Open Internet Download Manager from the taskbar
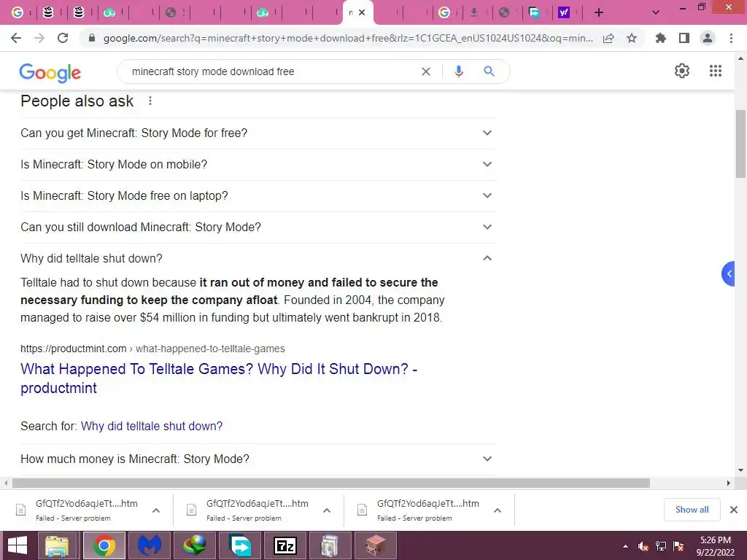The image size is (747, 560). point(195,545)
